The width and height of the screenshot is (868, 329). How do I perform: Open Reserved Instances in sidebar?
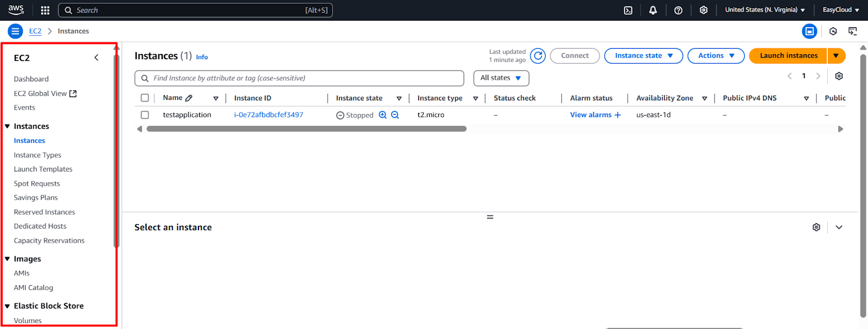pyautogui.click(x=44, y=212)
